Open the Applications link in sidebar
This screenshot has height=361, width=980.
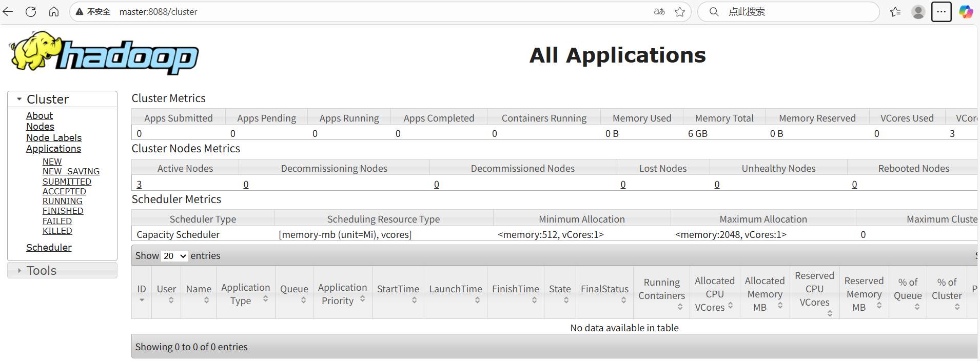click(53, 149)
